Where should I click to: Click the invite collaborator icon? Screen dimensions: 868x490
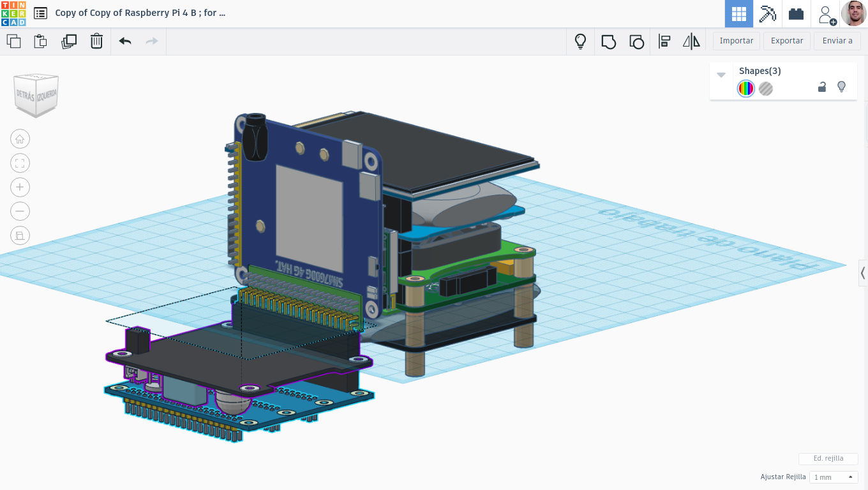[827, 15]
